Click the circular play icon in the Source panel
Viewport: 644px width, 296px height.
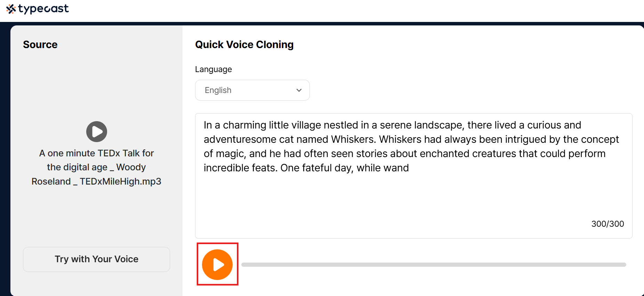point(96,132)
